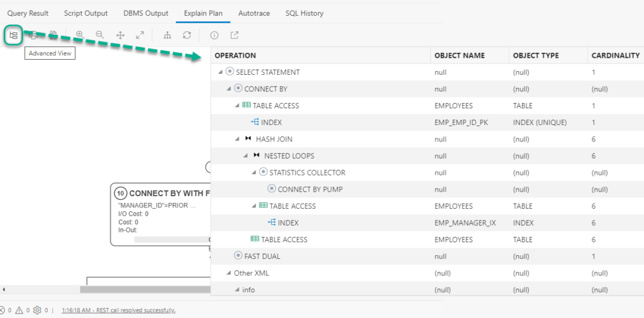644x318 pixels.
Task: Click the CONNECT BY PUMP row icon
Action: click(272, 189)
